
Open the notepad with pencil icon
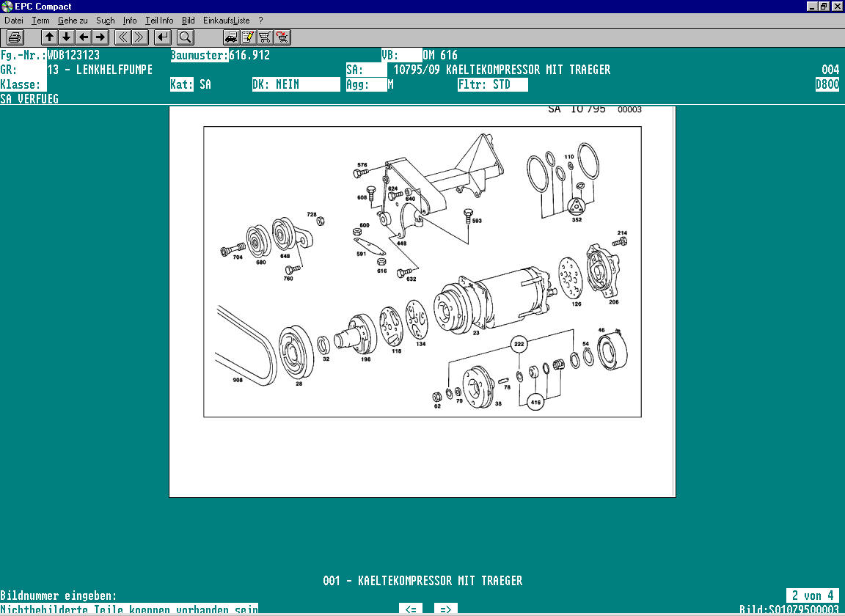click(248, 37)
